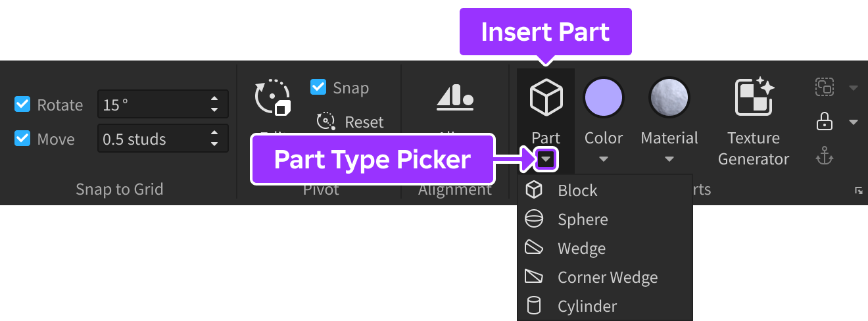Screen dimensions: 868x321
Task: Select Cylinder part type
Action: pyautogui.click(x=587, y=307)
